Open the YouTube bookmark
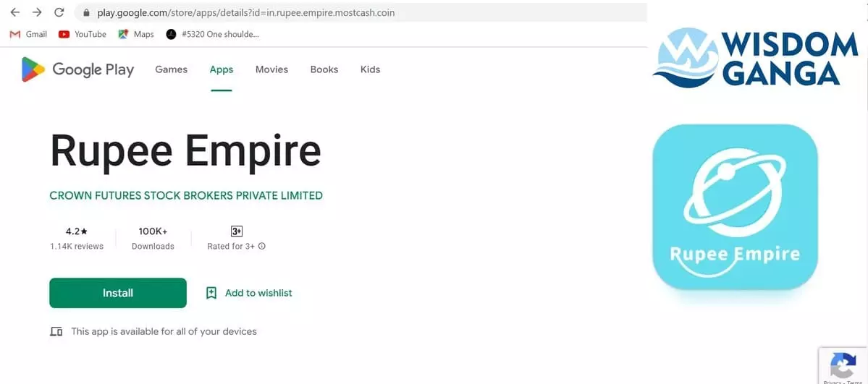 pyautogui.click(x=82, y=34)
